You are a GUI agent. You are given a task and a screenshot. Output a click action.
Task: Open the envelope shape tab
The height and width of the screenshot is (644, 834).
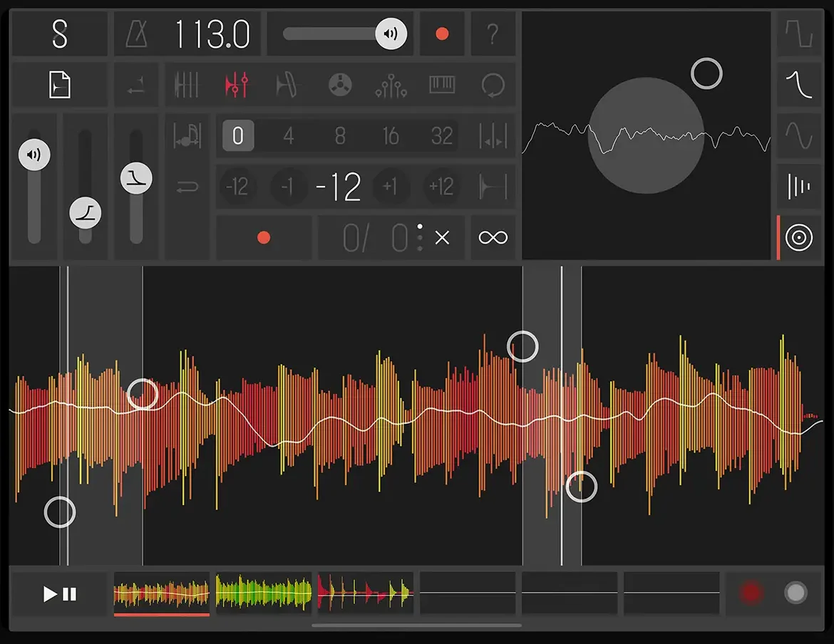click(287, 85)
